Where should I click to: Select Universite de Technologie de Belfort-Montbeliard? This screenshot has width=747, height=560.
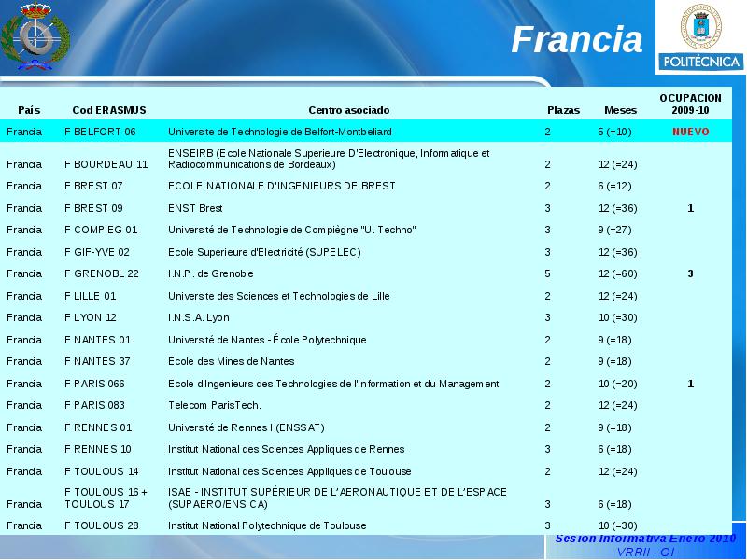(279, 132)
